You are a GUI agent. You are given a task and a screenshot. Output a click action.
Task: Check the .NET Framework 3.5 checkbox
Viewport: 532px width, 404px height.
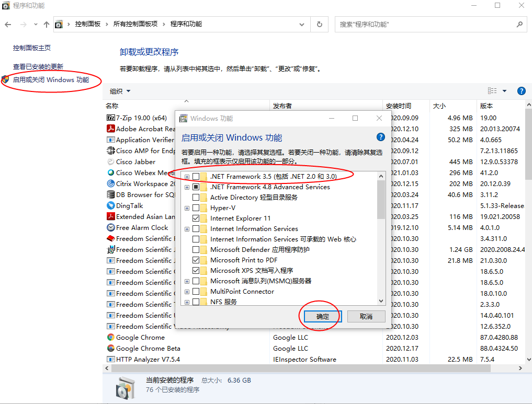pos(196,176)
